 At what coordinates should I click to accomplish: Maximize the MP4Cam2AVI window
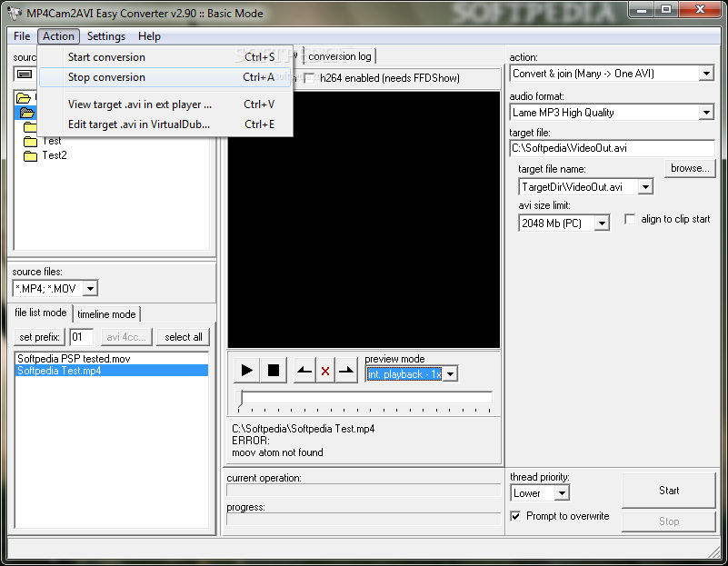point(666,9)
